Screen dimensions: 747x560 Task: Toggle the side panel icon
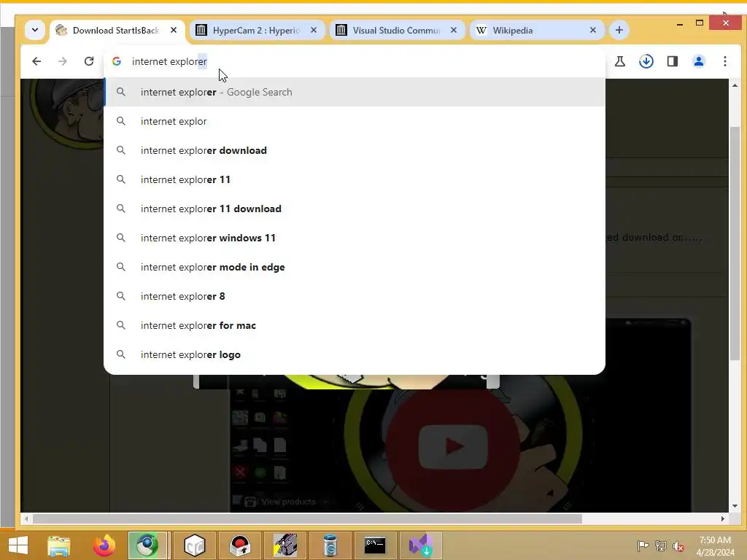(x=672, y=61)
